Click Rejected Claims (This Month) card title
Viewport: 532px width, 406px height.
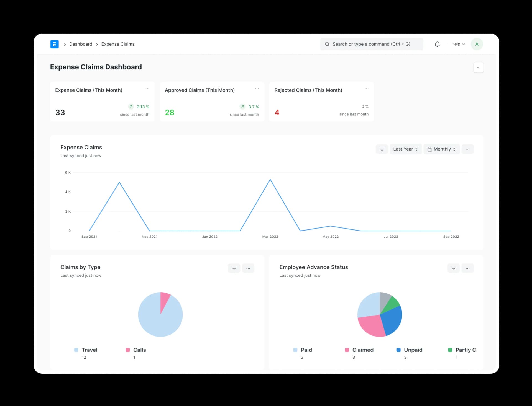coord(308,90)
